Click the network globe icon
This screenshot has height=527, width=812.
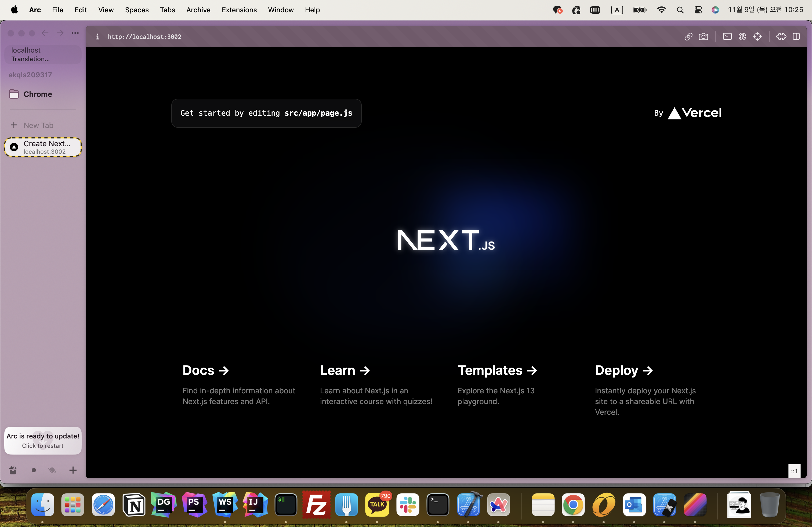[x=742, y=36]
